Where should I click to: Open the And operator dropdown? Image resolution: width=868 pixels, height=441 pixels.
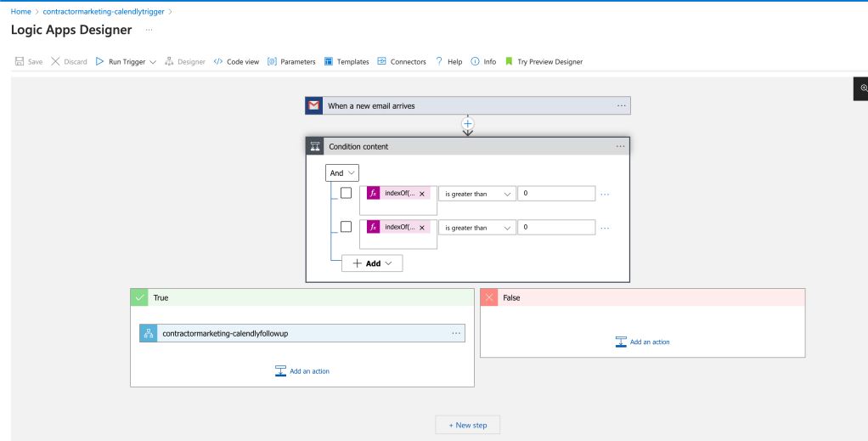coord(342,172)
